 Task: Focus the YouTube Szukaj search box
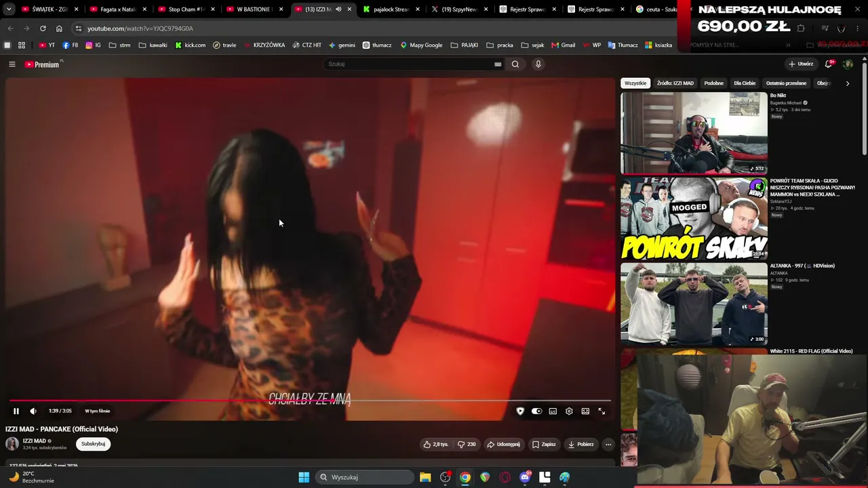tap(409, 64)
